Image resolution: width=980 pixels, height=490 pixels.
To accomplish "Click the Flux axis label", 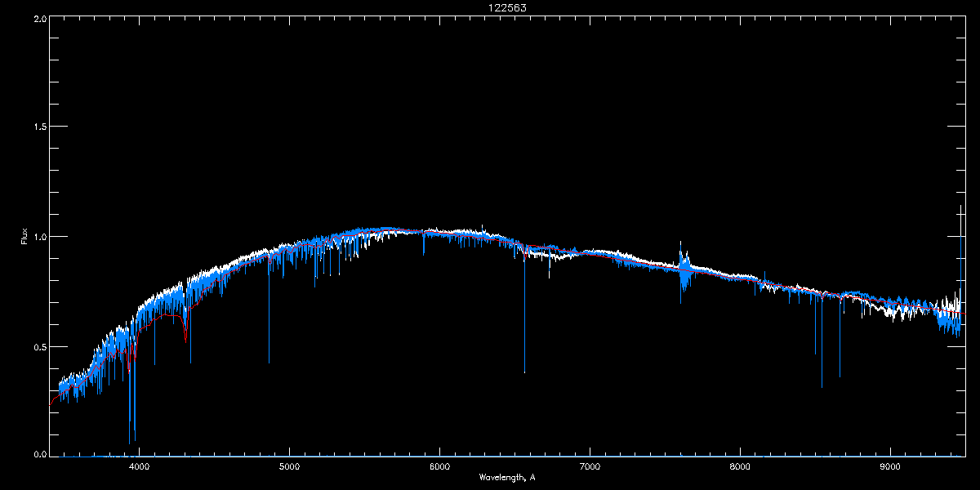I will [24, 236].
